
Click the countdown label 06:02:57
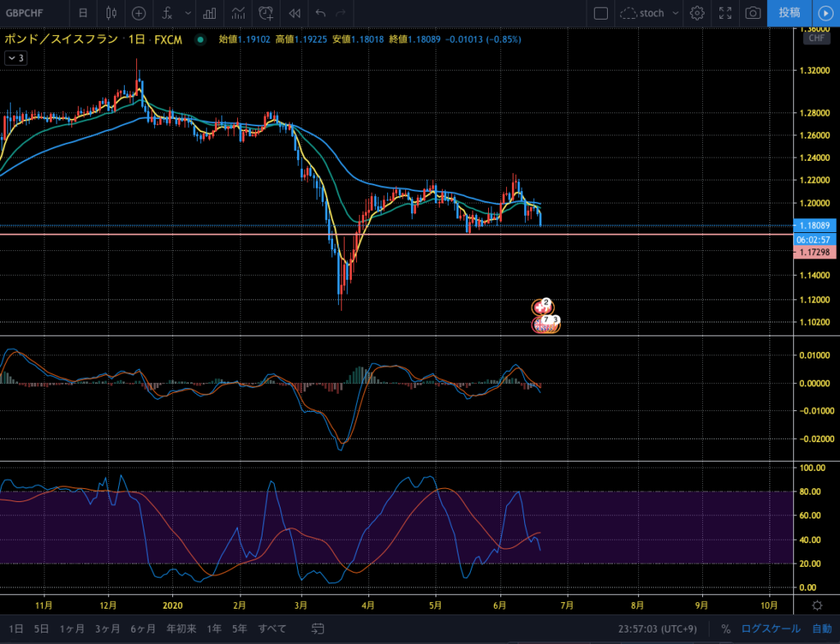coord(813,240)
